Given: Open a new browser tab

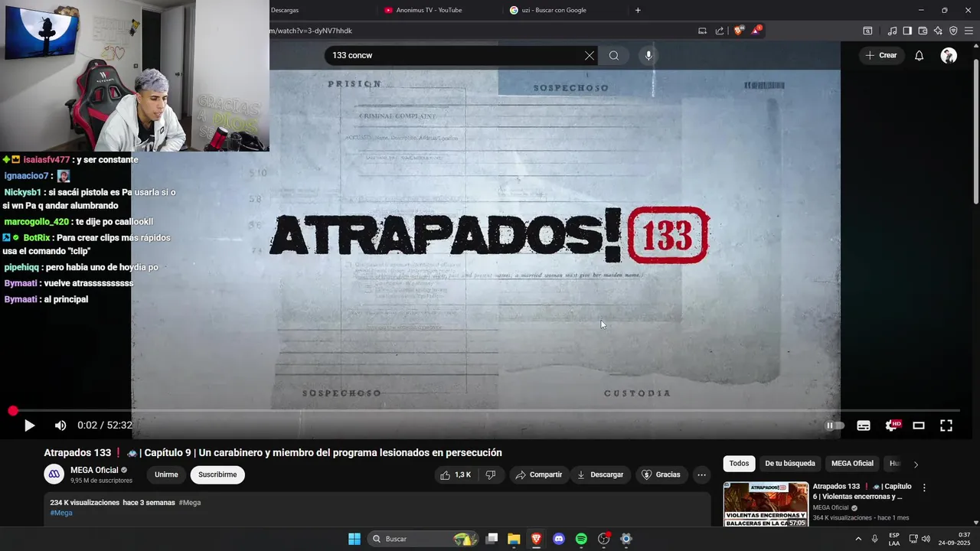Looking at the screenshot, I should (638, 10).
